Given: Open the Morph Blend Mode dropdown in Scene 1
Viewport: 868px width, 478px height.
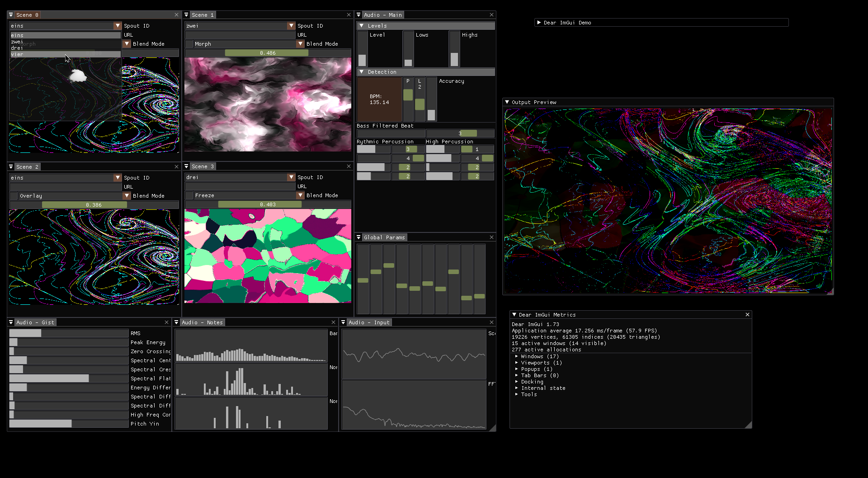Looking at the screenshot, I should 249,44.
